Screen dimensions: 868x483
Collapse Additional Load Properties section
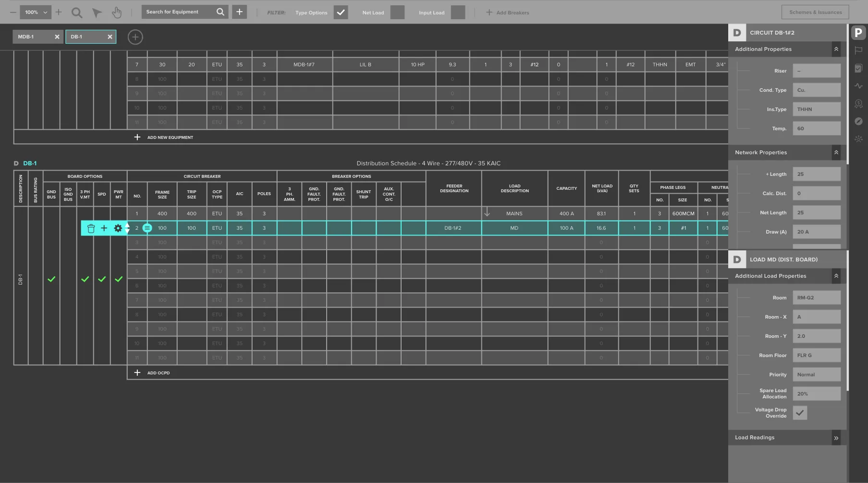[836, 276]
